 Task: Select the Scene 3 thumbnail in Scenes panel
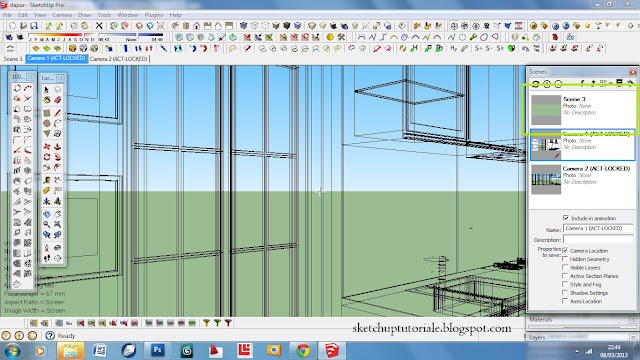(x=546, y=110)
